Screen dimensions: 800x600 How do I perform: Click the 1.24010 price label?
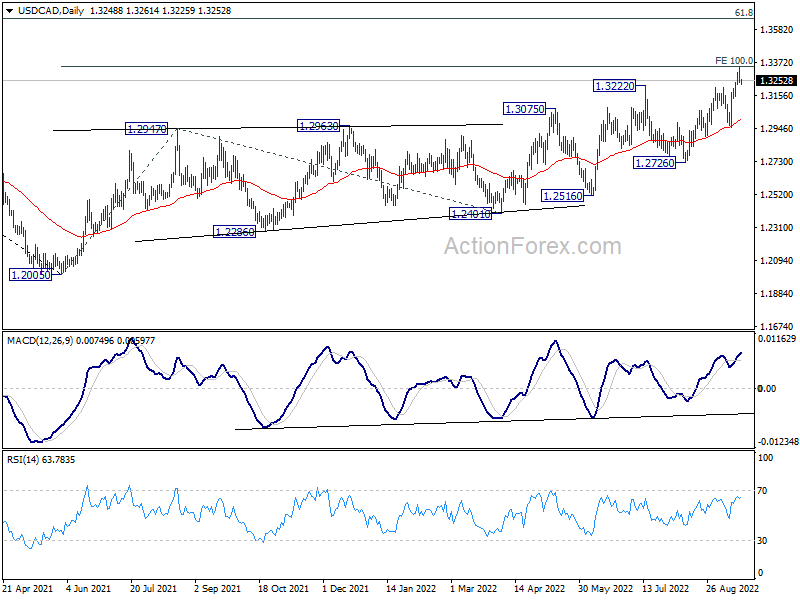pyautogui.click(x=471, y=214)
